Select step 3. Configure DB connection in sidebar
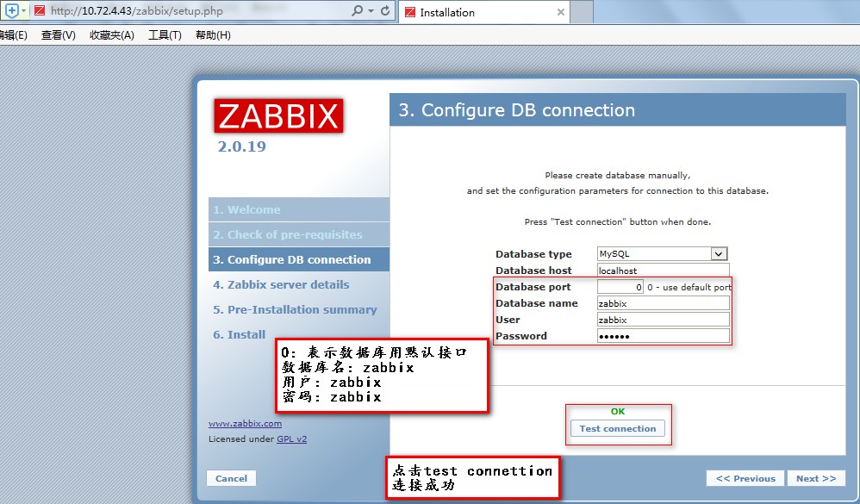The width and height of the screenshot is (860, 504). tap(299, 259)
